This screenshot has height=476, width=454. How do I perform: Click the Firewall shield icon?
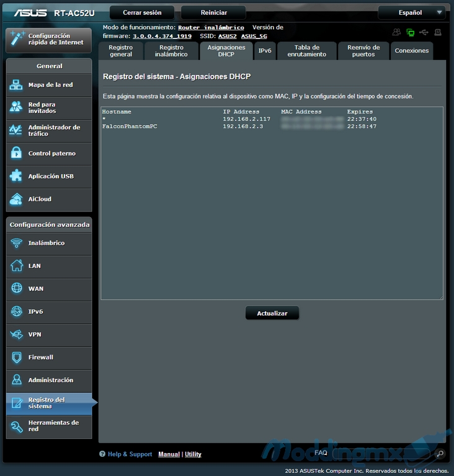(x=16, y=357)
